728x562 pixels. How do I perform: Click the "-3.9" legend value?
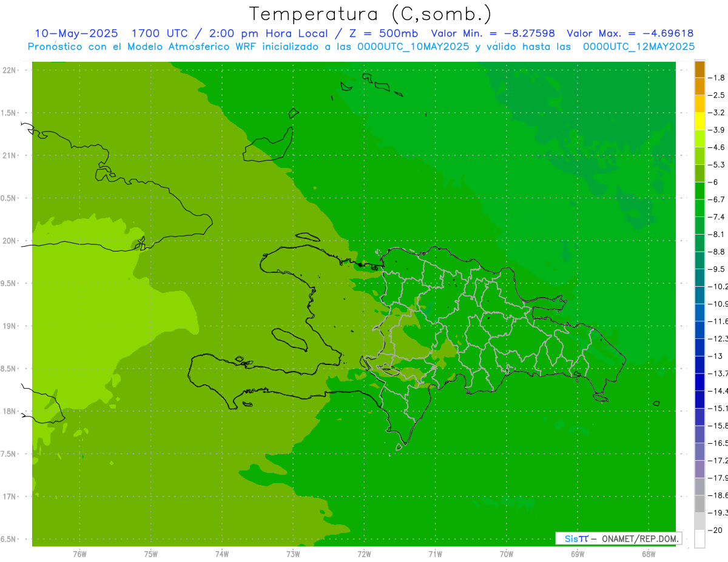(x=716, y=130)
